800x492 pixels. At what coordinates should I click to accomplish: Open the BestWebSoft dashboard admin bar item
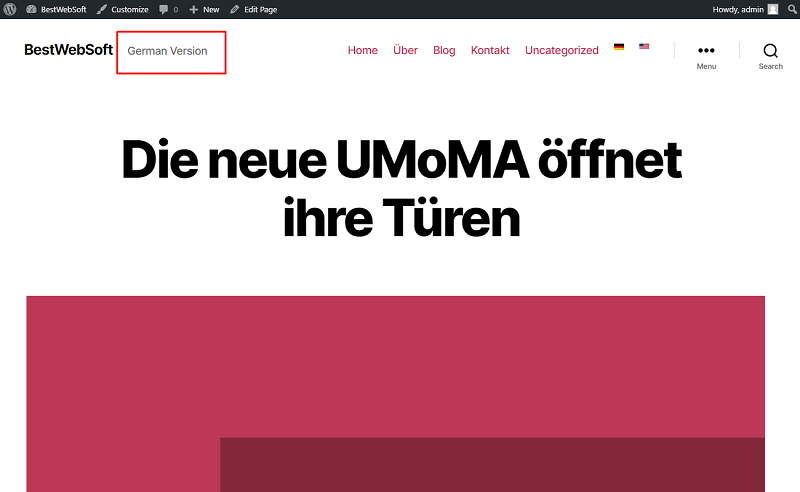pos(57,9)
